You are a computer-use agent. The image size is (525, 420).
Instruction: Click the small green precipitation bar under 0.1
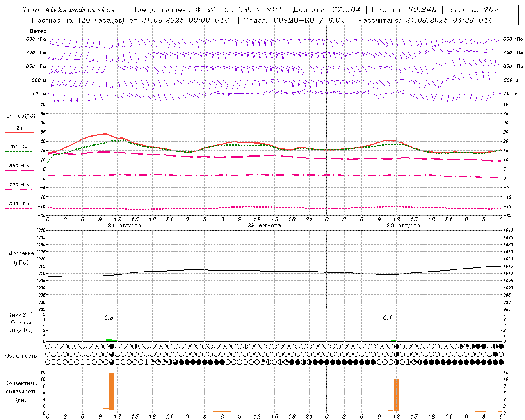click(x=393, y=340)
